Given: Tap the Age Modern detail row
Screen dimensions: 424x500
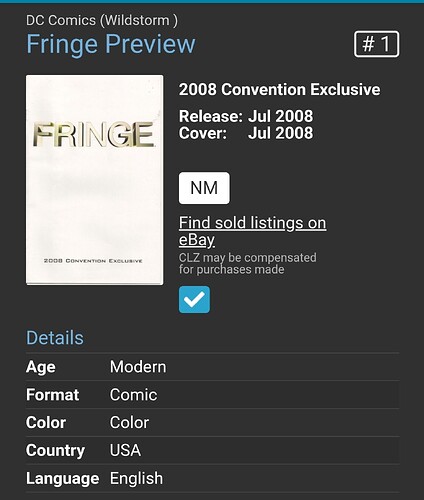Looking at the screenshot, I should (212, 367).
